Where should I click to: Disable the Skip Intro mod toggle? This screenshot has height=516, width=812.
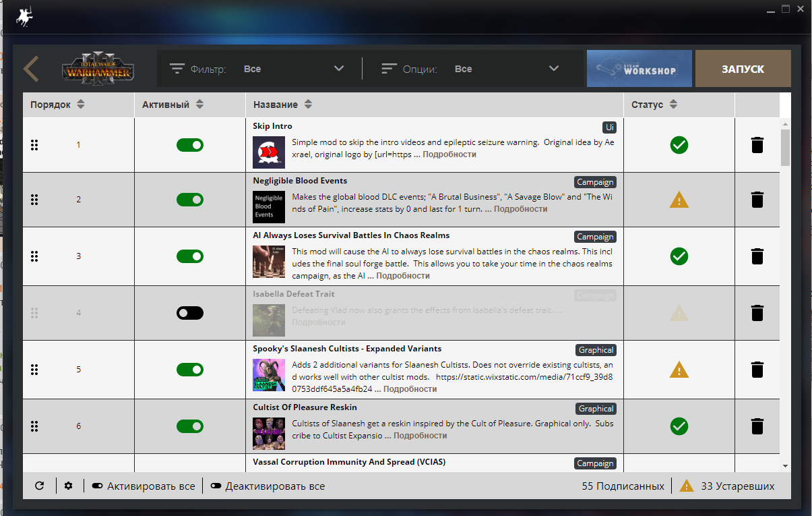pos(190,145)
